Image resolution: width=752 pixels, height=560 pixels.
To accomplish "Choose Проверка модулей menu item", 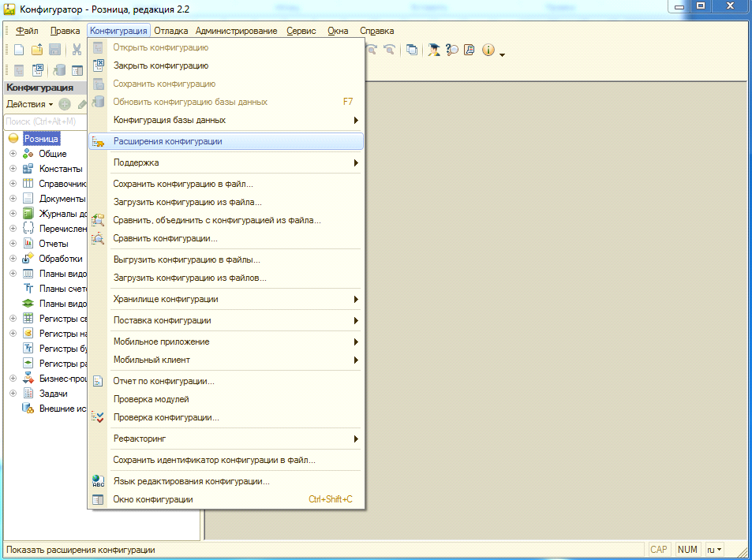I will coord(226,399).
